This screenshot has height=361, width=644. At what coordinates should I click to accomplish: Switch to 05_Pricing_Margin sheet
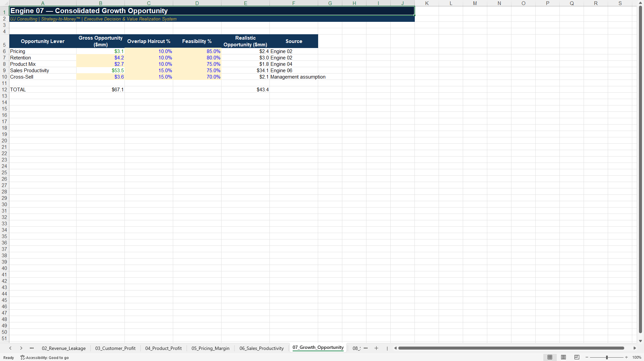pos(210,348)
